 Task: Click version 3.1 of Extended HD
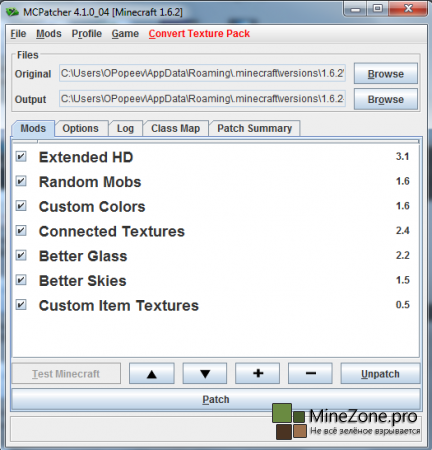click(403, 156)
